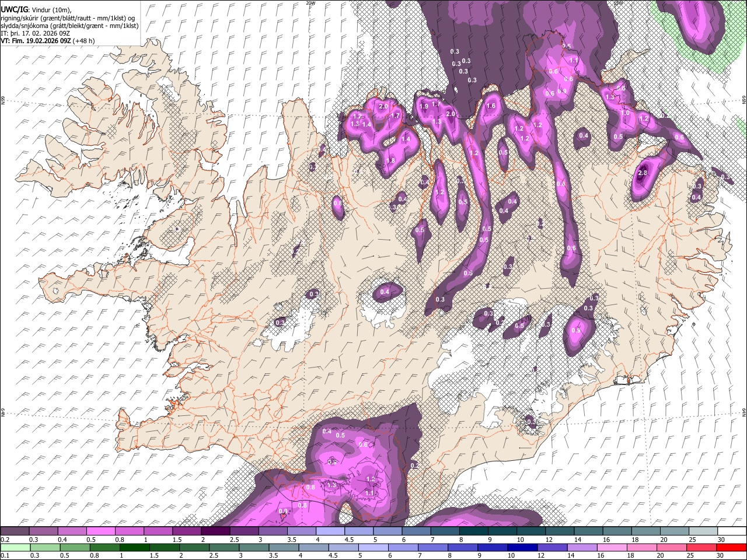Image resolution: width=747 pixels, height=560 pixels.
Task: Select the white snow swatch above 30
Action: coord(731,531)
